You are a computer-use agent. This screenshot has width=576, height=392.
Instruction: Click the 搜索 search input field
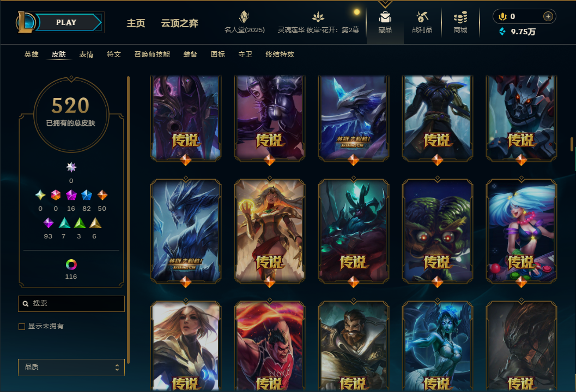(x=71, y=304)
